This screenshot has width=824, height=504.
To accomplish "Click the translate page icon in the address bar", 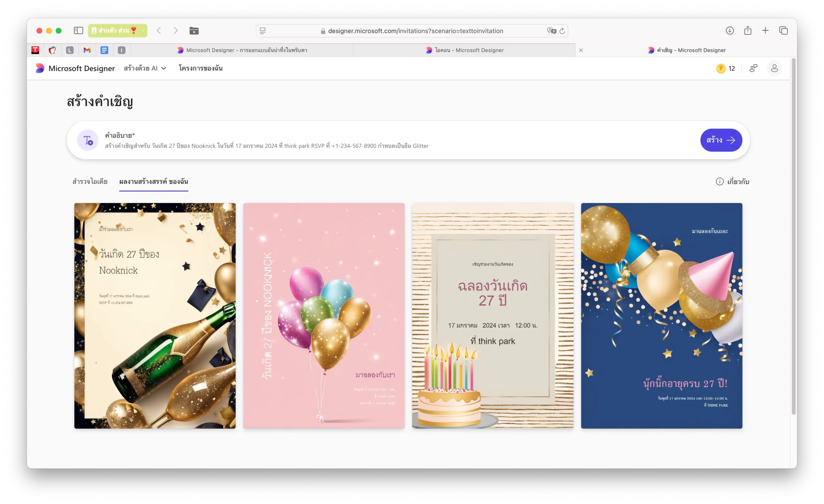I will point(551,31).
